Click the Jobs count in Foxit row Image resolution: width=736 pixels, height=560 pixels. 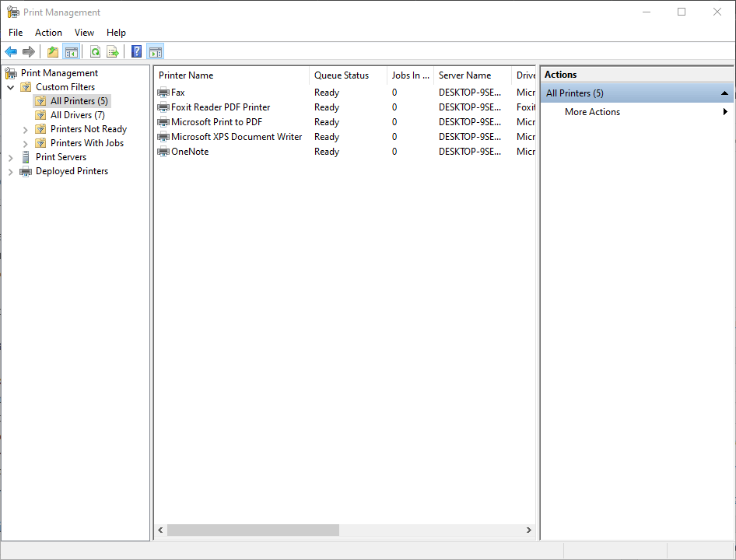tap(394, 107)
